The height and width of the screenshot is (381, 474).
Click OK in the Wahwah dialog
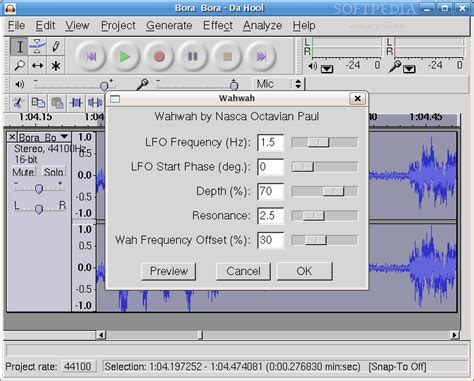coord(304,271)
